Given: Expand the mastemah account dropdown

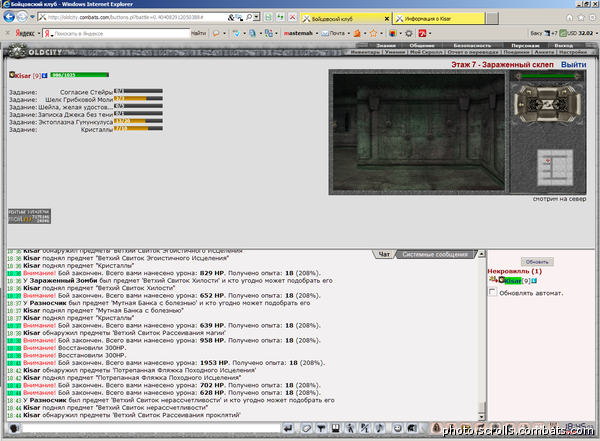Looking at the screenshot, I should [x=317, y=33].
